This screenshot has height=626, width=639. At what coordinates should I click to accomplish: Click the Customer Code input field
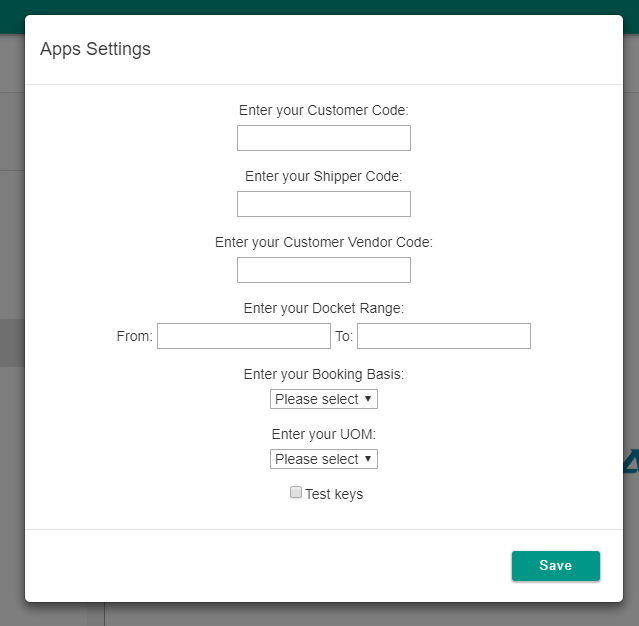[x=324, y=138]
